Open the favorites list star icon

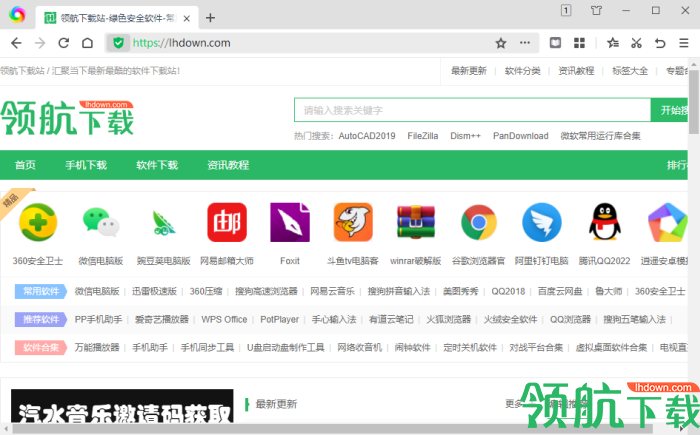(612, 43)
